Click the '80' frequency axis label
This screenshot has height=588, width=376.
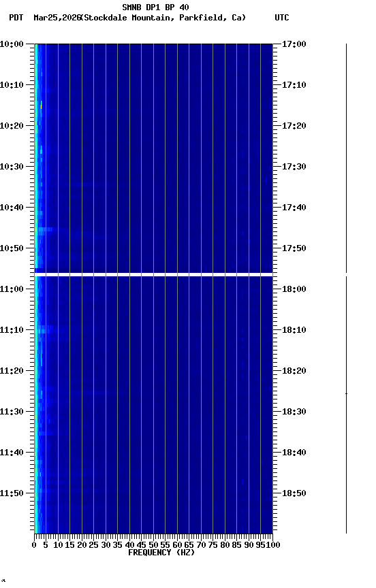point(225,545)
